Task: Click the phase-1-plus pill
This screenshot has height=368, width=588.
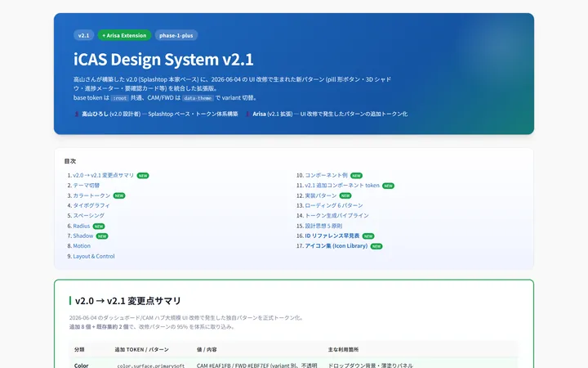Action: point(176,35)
